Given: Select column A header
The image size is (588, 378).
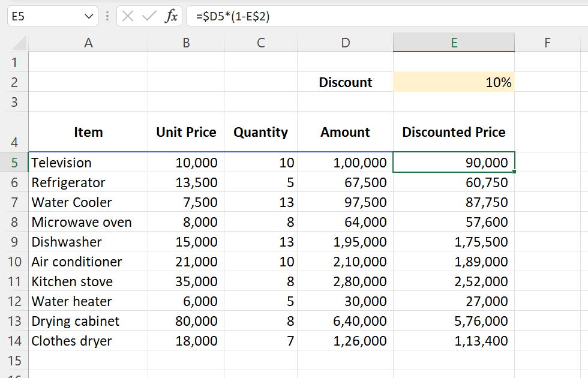Looking at the screenshot, I should tap(88, 43).
